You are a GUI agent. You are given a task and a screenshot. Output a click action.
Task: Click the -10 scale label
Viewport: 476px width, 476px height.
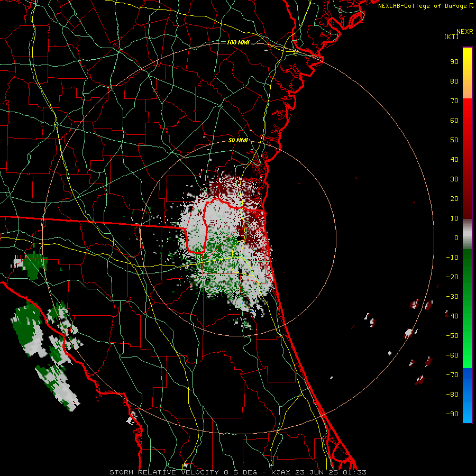(452, 258)
